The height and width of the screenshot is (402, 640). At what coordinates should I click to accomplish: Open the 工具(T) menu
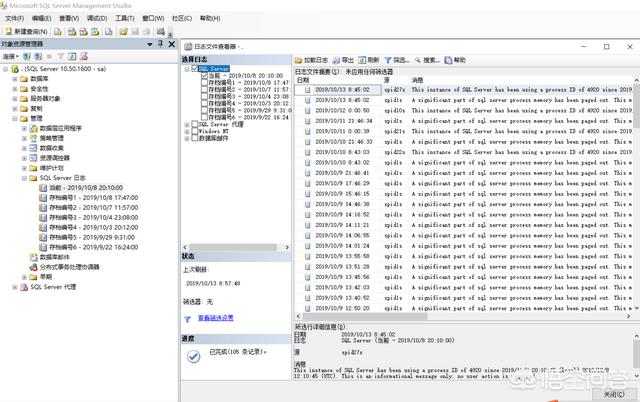click(x=124, y=18)
